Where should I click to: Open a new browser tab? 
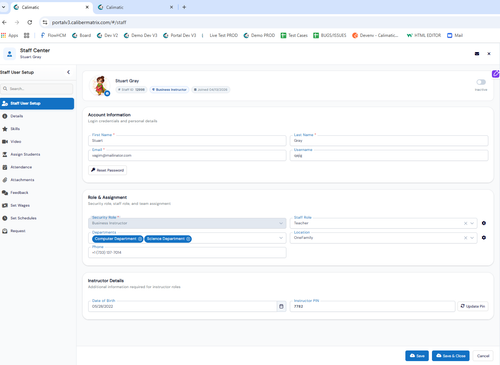click(x=184, y=7)
